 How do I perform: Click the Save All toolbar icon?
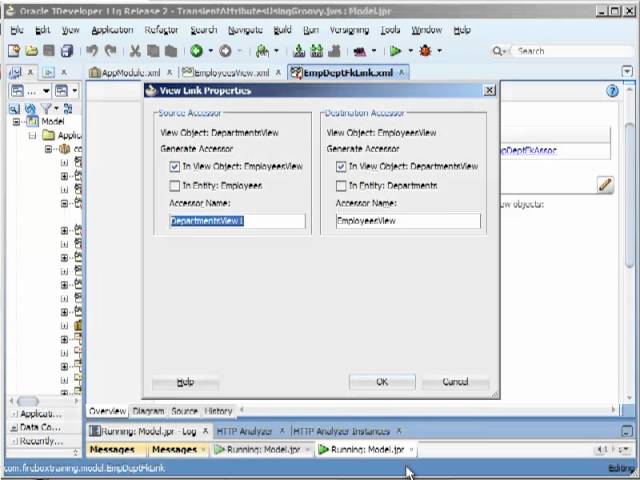(67, 51)
